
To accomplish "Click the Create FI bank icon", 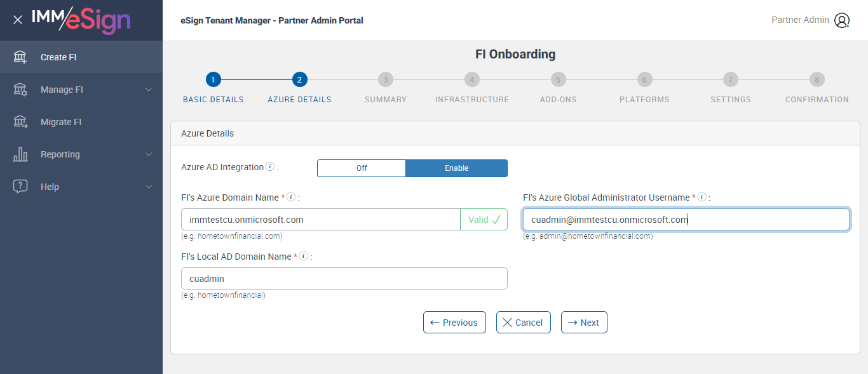I will click(20, 57).
